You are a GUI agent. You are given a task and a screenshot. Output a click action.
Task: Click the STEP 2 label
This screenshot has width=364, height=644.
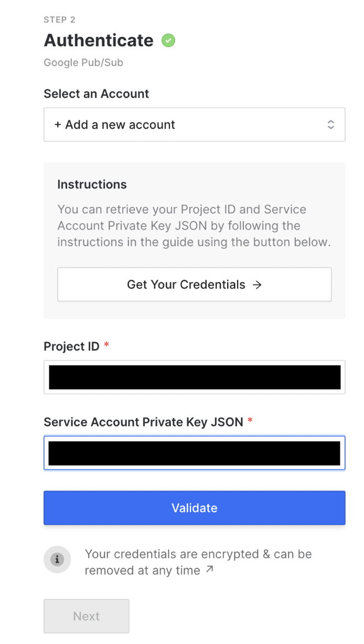[x=59, y=20]
